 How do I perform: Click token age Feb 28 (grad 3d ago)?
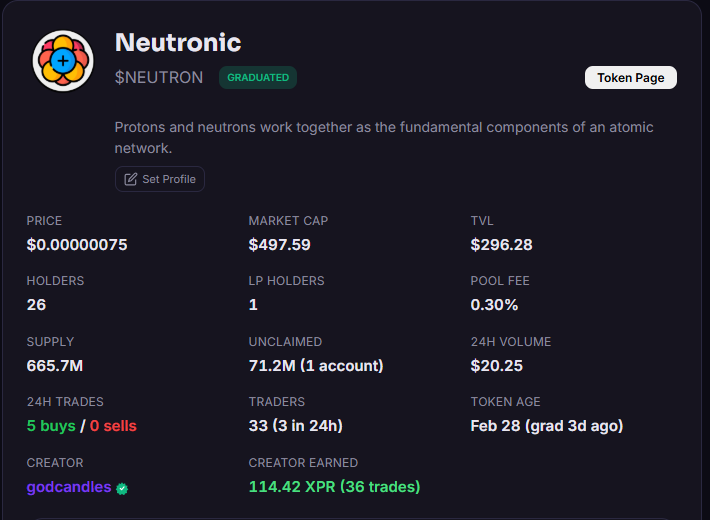(x=547, y=426)
